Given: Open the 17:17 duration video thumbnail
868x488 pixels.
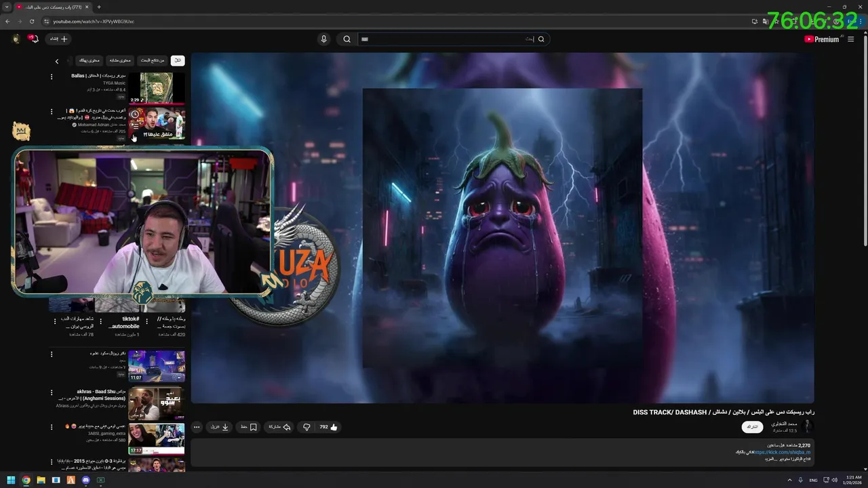Looking at the screenshot, I should coord(157,439).
